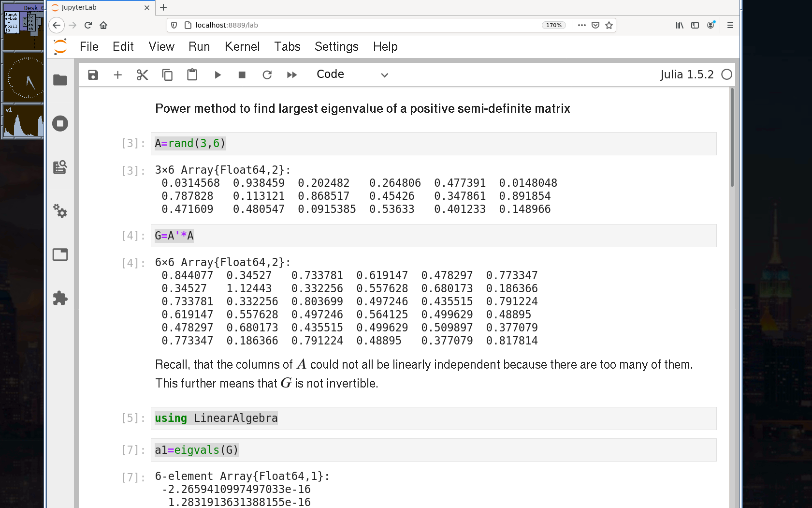The image size is (812, 508).
Task: Open the Settings menu
Action: point(336,47)
